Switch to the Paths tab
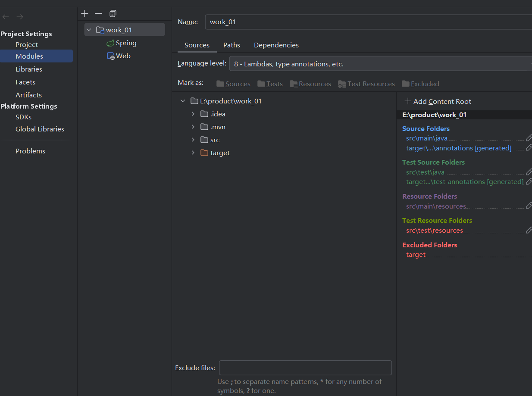The width and height of the screenshot is (532, 396). pyautogui.click(x=232, y=45)
